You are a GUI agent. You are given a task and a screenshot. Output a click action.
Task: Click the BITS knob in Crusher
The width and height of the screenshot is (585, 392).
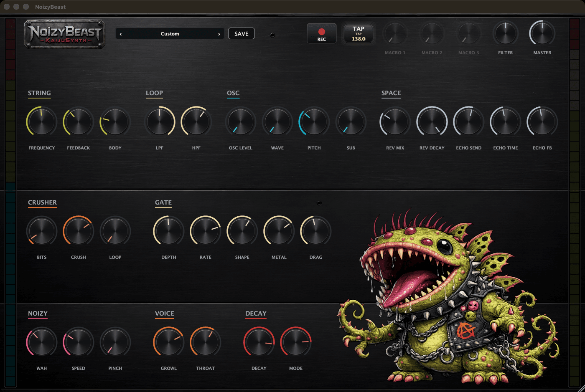click(x=42, y=231)
